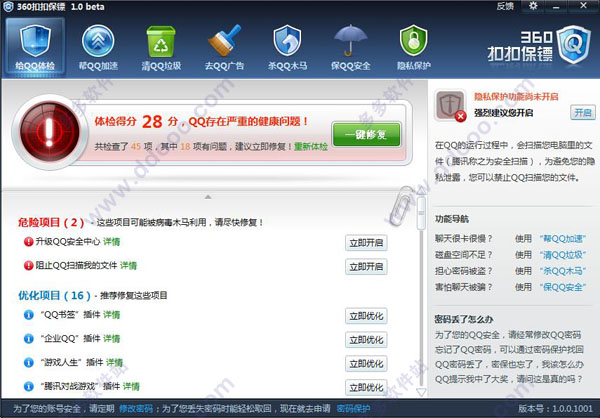The height and width of the screenshot is (418, 600).
Task: Click scrollbar thumb in results list
Action: click(x=421, y=213)
